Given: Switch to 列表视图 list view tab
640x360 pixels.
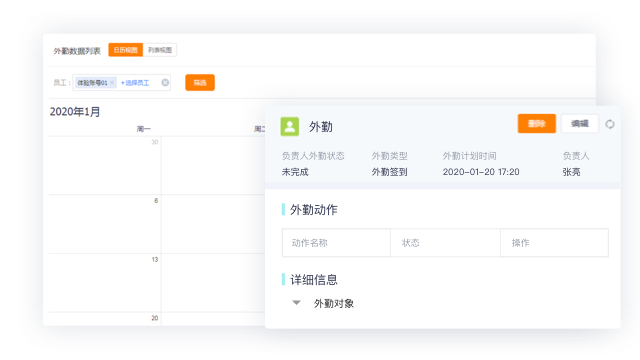Looking at the screenshot, I should pyautogui.click(x=160, y=50).
